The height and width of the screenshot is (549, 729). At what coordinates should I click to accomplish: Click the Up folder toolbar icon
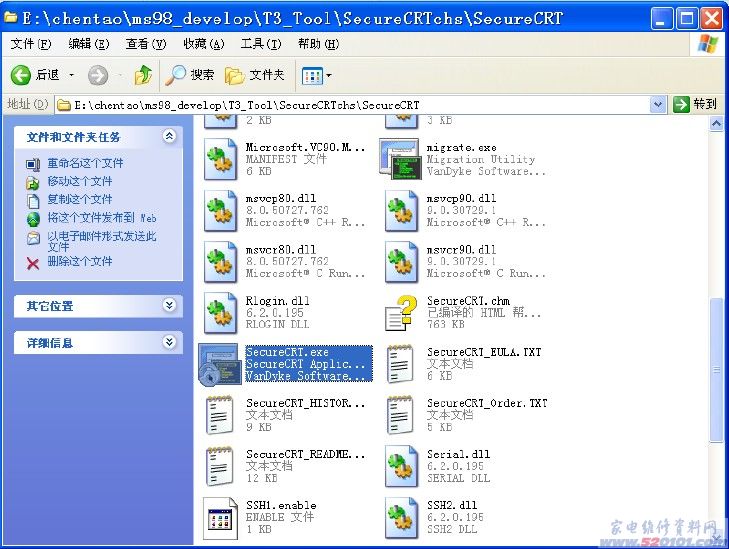point(143,75)
